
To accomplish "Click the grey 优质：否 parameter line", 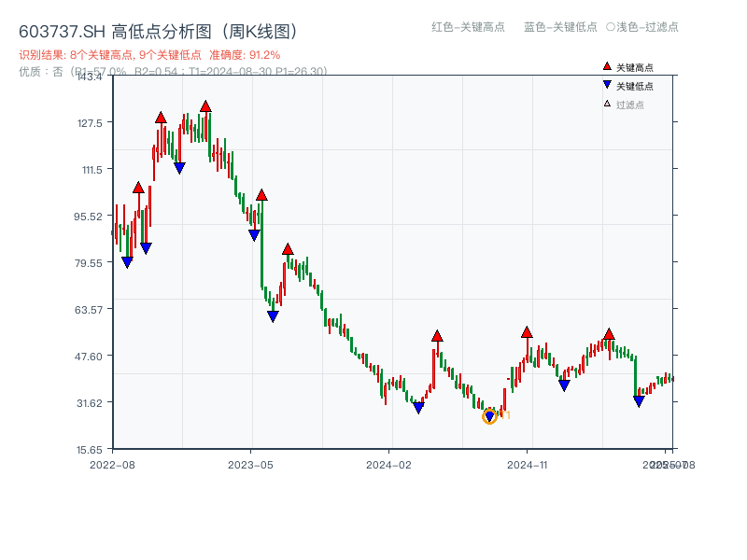I will 173,72.
